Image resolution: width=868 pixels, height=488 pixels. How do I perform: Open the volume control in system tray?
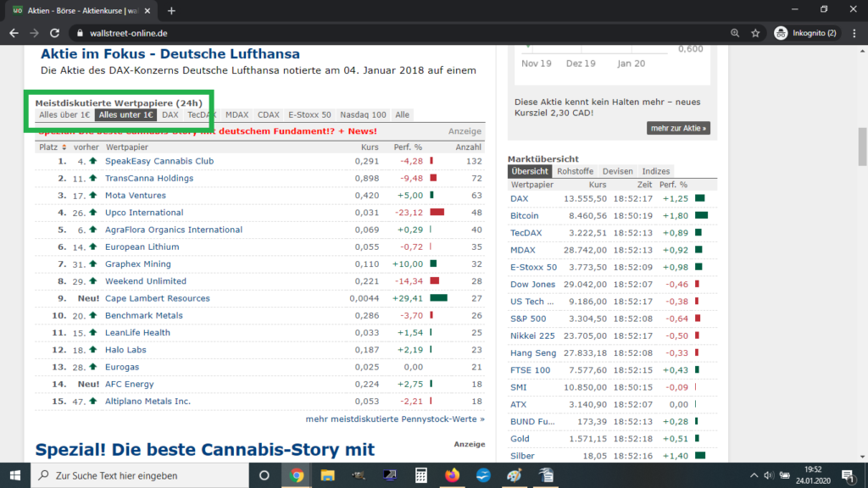coord(768,475)
